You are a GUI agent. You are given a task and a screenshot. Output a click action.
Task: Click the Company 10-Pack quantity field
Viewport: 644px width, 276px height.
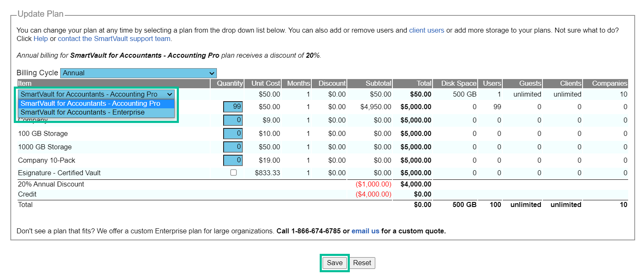click(x=233, y=161)
